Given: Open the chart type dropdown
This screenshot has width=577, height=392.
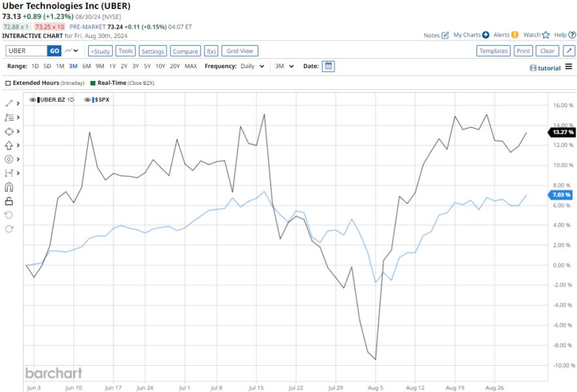Looking at the screenshot, I should (71, 51).
